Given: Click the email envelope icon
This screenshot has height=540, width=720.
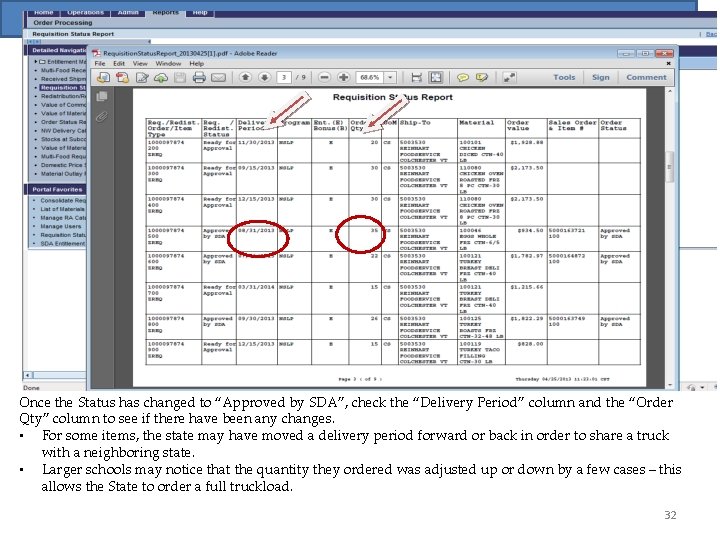Looking at the screenshot, I should [218, 78].
